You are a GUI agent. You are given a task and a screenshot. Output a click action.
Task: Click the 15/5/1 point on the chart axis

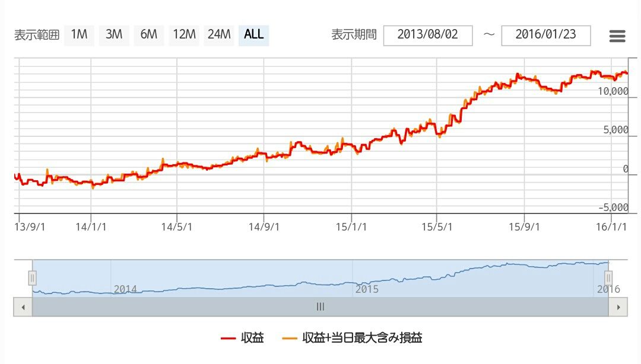(437, 226)
